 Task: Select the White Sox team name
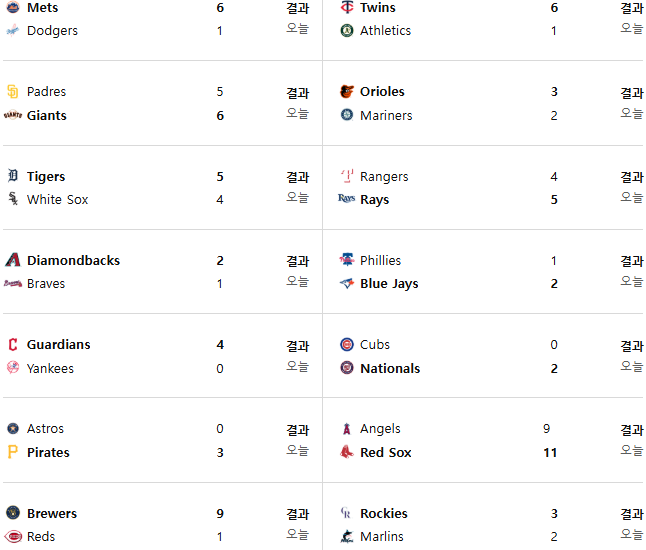coord(57,199)
